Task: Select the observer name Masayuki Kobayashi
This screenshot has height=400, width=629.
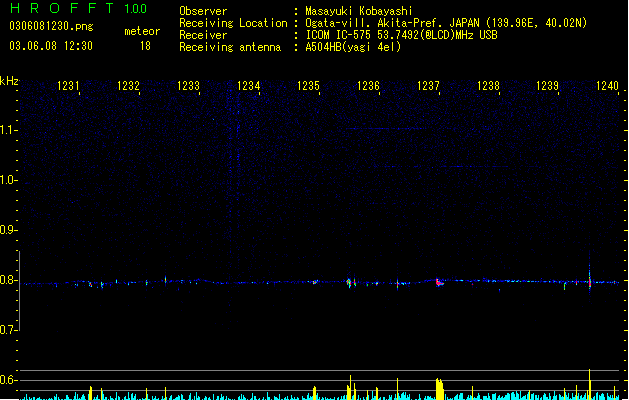Action: (359, 11)
